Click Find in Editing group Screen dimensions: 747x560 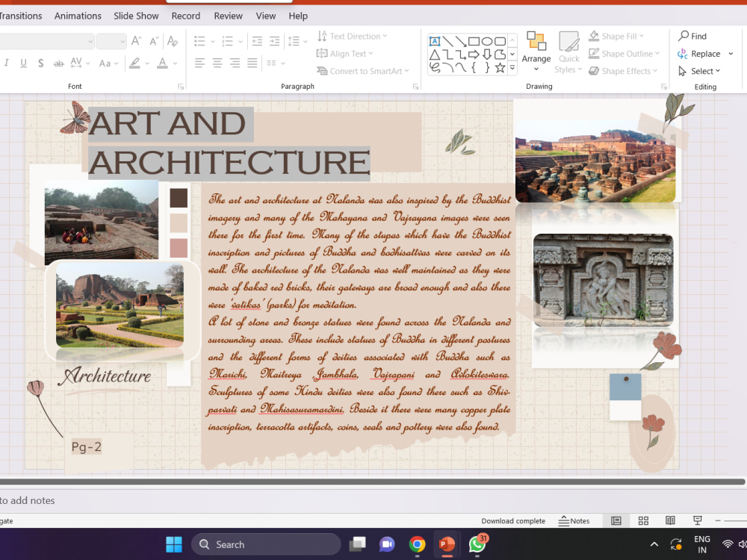[x=692, y=36]
